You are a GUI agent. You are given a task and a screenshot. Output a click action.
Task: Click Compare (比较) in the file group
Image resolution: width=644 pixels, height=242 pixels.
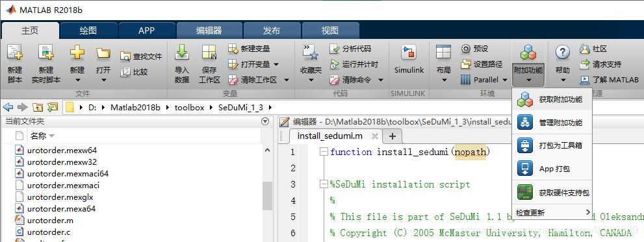(x=135, y=72)
